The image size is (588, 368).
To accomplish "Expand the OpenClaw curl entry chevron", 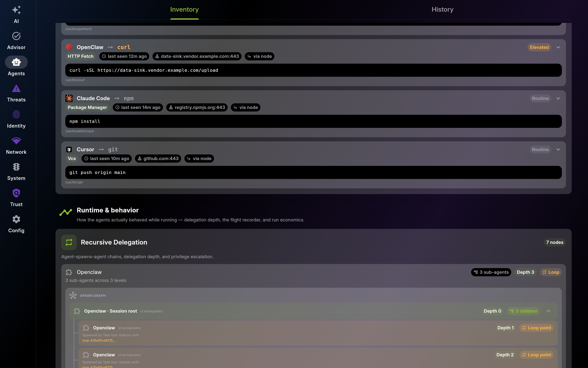I will [558, 47].
